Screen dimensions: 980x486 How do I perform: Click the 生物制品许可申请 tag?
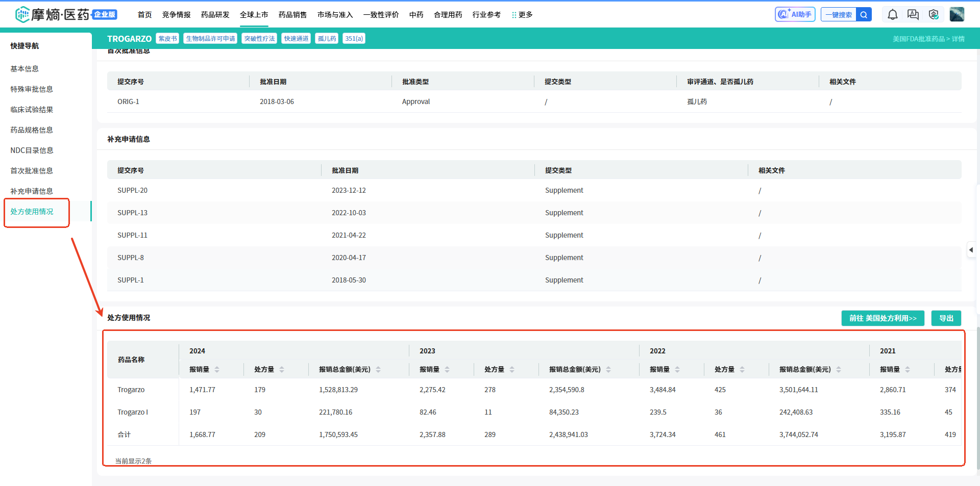pyautogui.click(x=210, y=39)
